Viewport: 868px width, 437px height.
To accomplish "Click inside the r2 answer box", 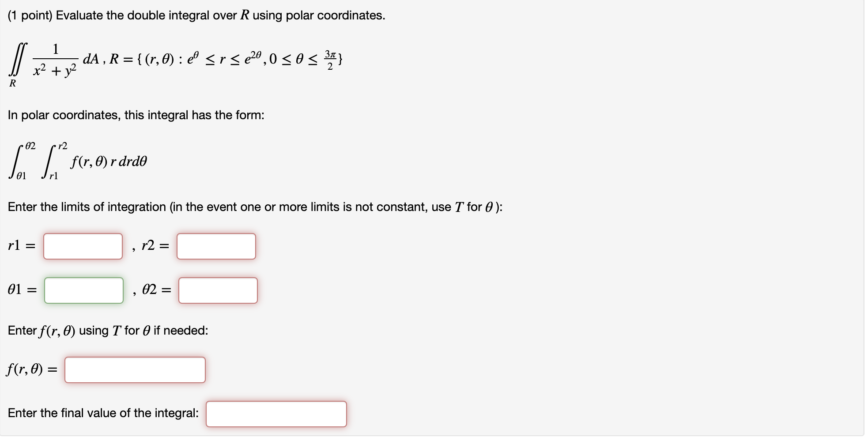I will click(215, 246).
